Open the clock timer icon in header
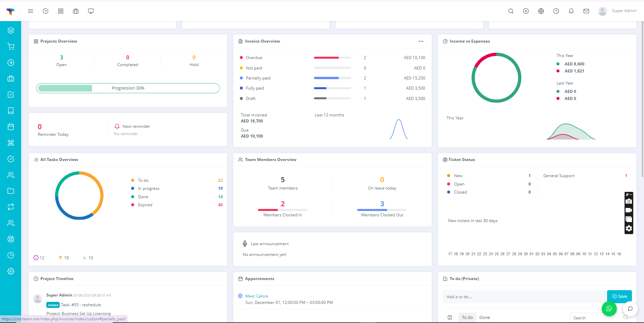 point(556,11)
